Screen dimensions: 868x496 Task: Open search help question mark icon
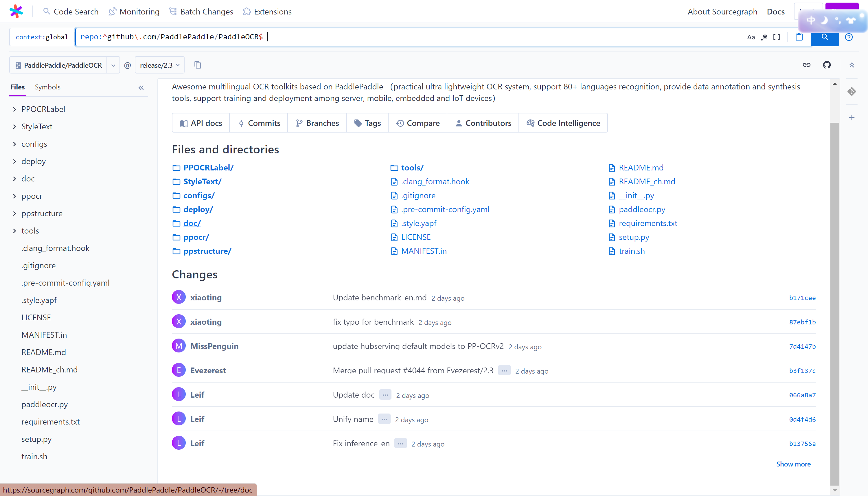849,37
